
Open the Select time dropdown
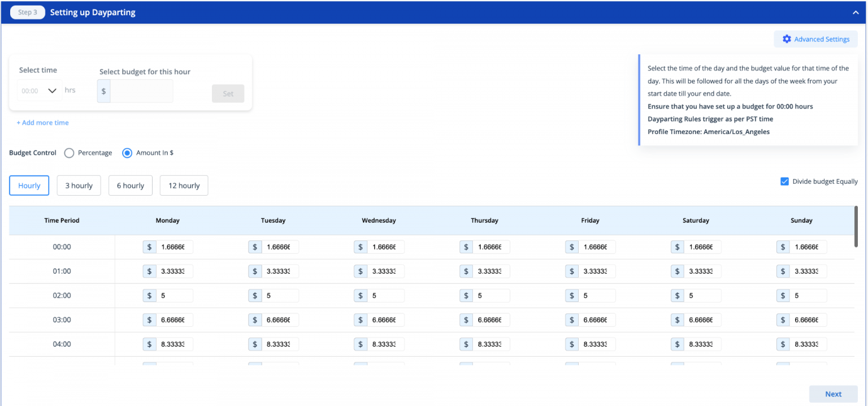tap(40, 90)
